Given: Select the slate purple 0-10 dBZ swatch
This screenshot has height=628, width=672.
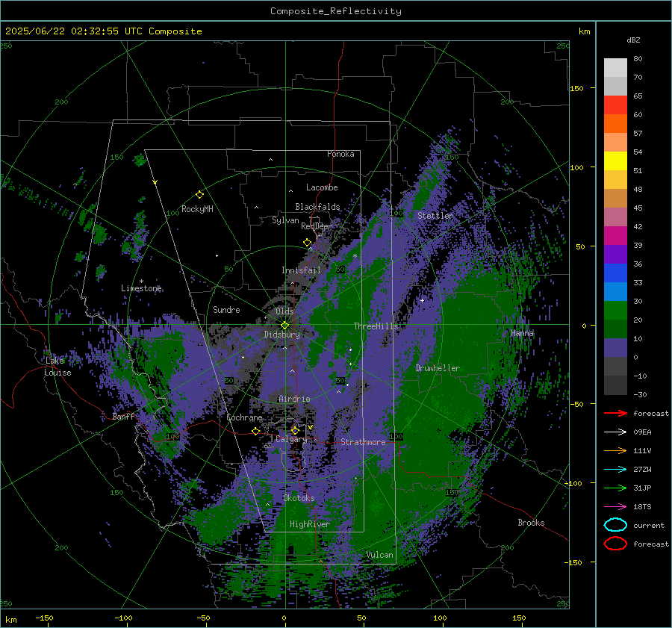Looking at the screenshot, I should [x=615, y=347].
